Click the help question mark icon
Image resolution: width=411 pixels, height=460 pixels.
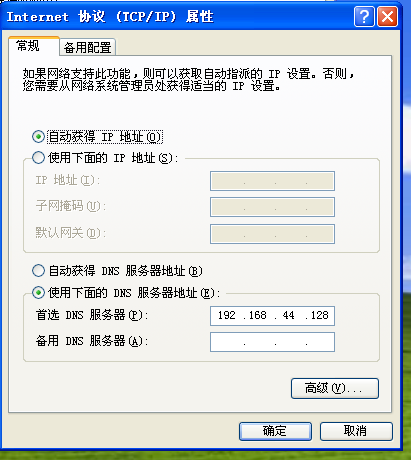point(364,17)
